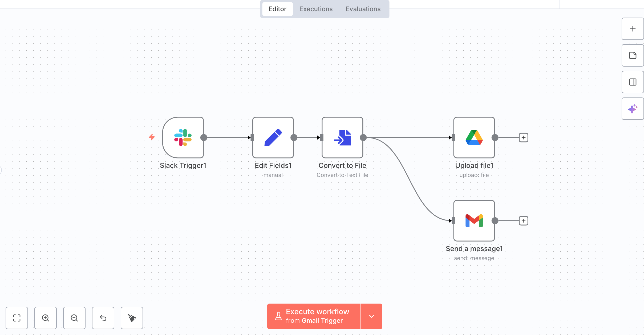The width and height of the screenshot is (644, 335).
Task: Tidy up the workflow with broom icon
Action: pyautogui.click(x=132, y=318)
